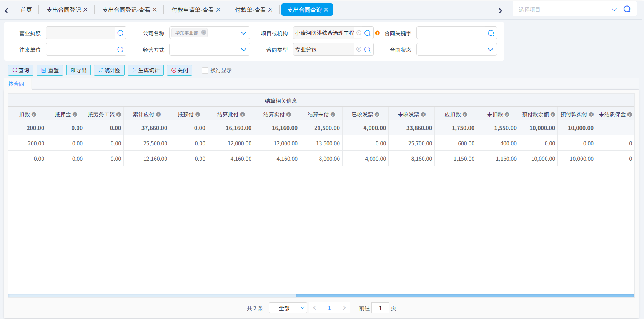Click search icon in 项目或机构 field

[368, 33]
